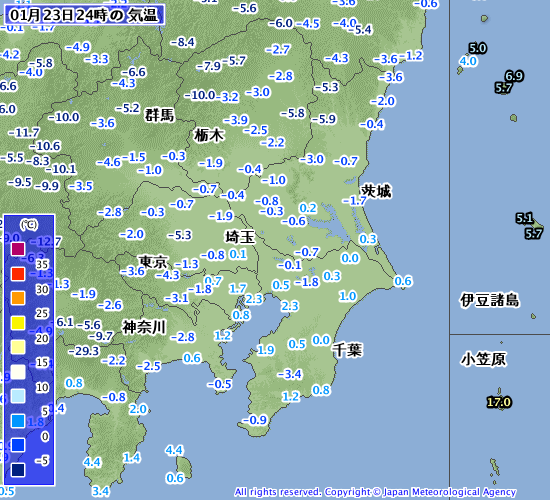Click the 6.9 reading in Izu Islands
The width and height of the screenshot is (550, 500).
pos(514,76)
